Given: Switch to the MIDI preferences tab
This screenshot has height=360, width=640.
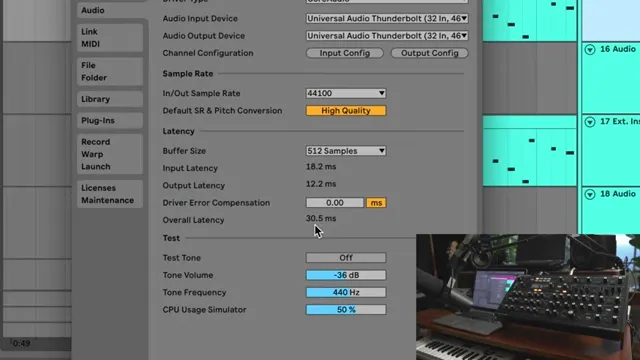Looking at the screenshot, I should (x=90, y=44).
